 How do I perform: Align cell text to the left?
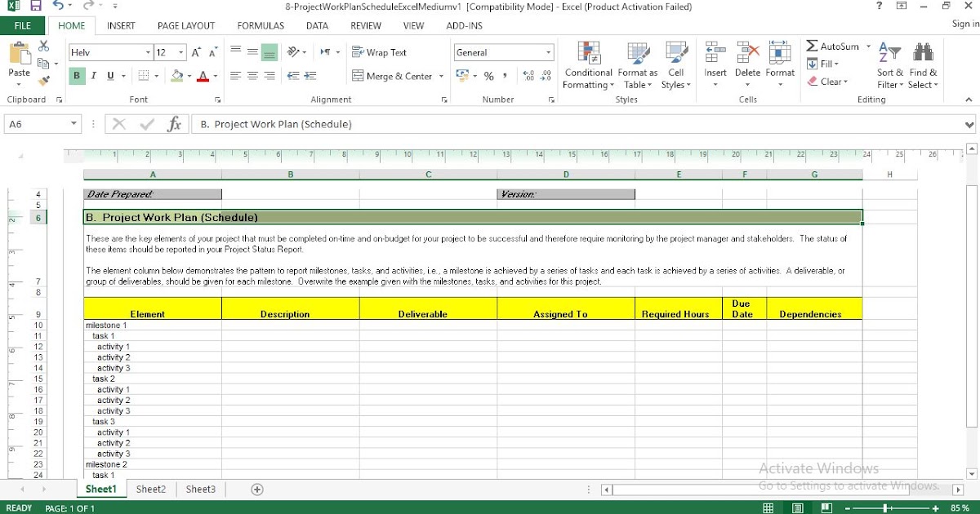235,76
